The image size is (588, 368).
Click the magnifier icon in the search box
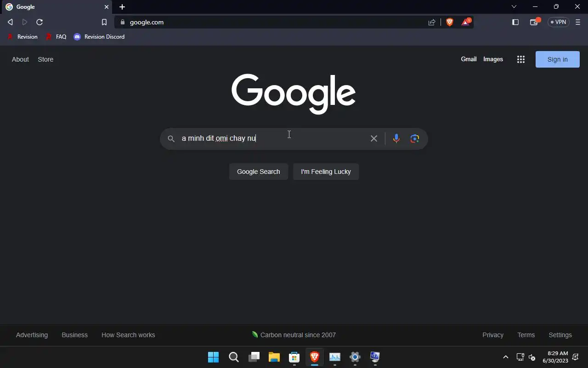(x=171, y=138)
